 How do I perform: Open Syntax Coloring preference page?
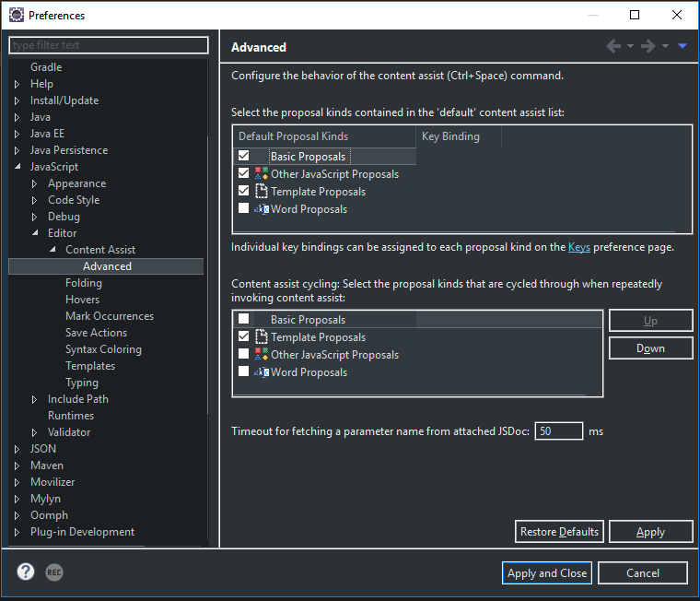103,349
